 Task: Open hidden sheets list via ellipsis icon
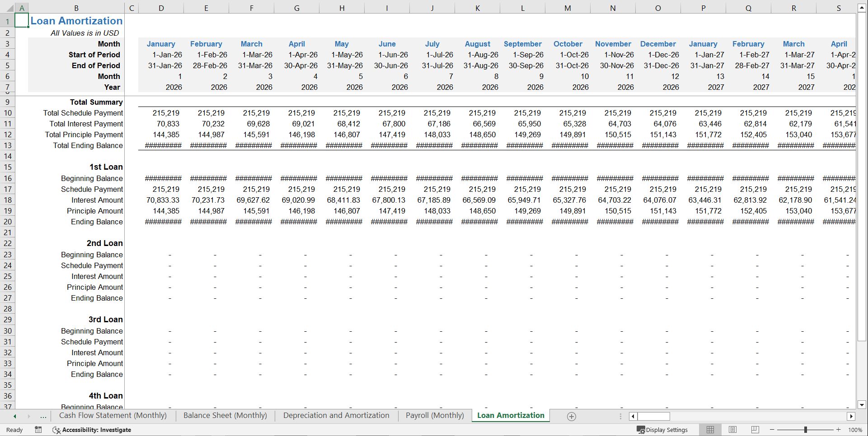[43, 416]
